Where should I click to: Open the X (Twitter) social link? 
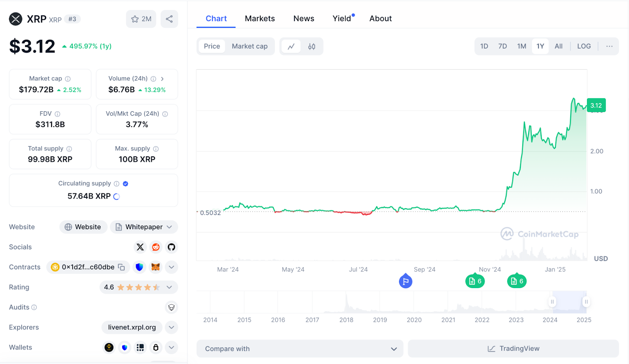[x=140, y=247]
